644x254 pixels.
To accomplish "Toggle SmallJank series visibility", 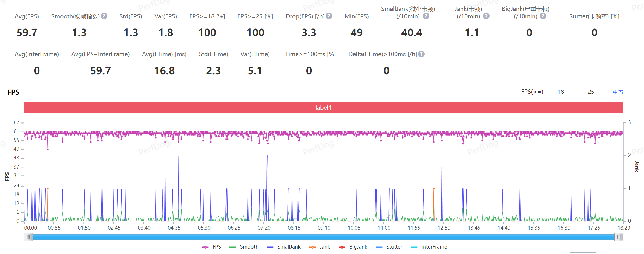I will 284,247.
